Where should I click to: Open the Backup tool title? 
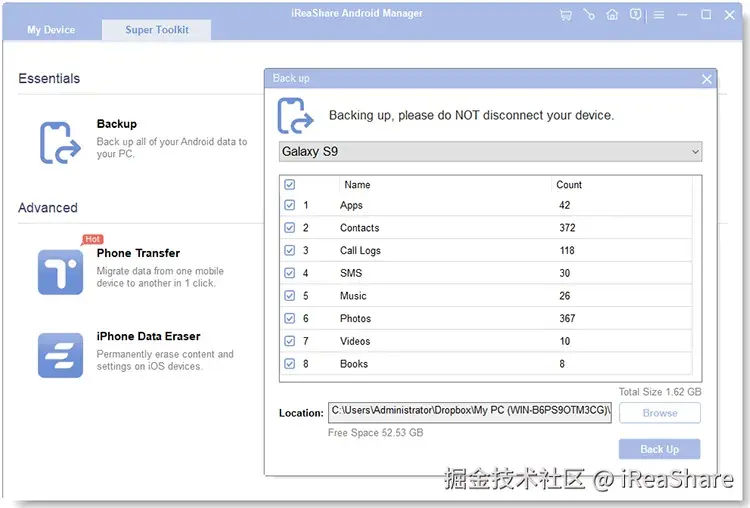[x=117, y=124]
